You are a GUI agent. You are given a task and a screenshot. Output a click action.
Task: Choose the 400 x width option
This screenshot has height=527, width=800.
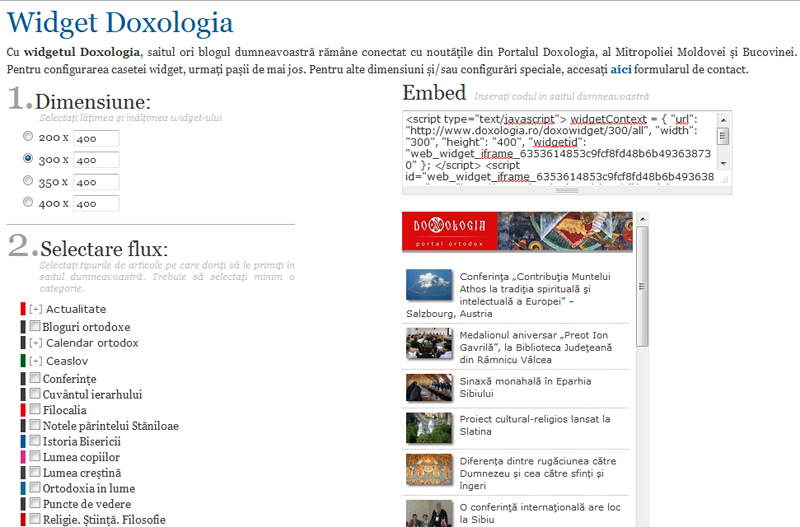coord(28,203)
